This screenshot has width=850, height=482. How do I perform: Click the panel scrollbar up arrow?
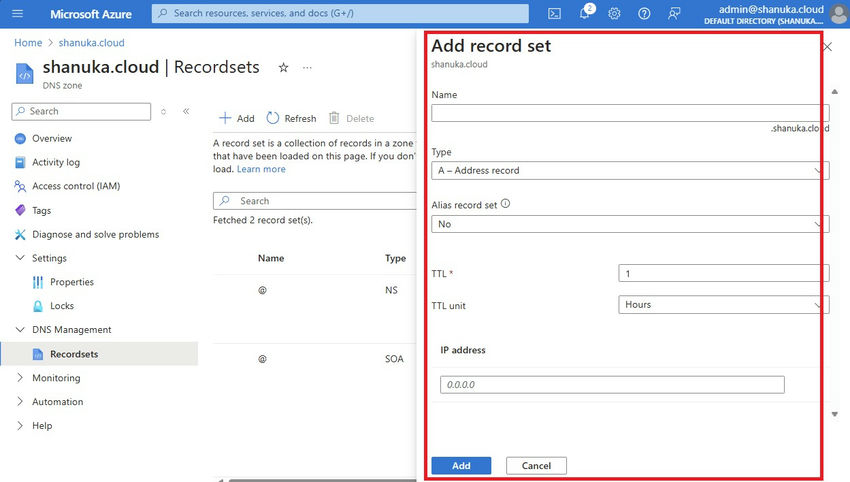(x=835, y=92)
